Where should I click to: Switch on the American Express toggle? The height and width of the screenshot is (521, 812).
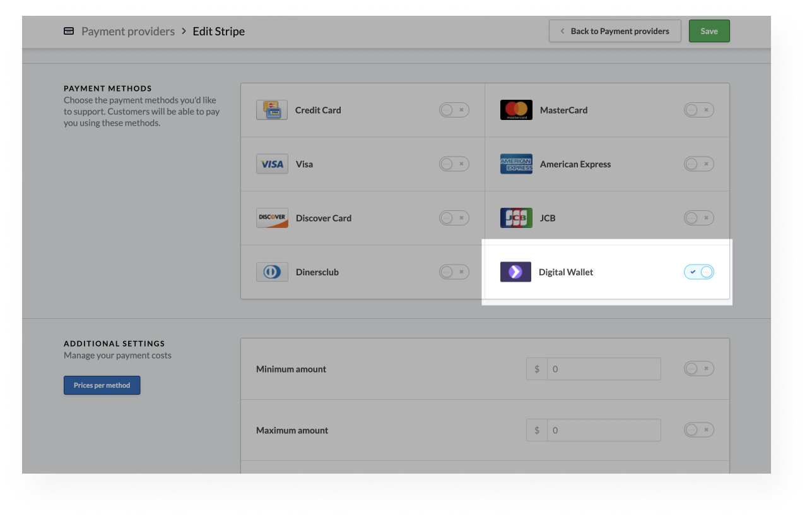[698, 164]
